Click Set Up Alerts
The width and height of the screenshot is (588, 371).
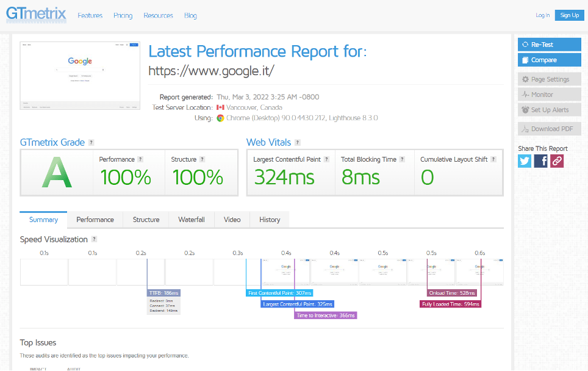[550, 110]
